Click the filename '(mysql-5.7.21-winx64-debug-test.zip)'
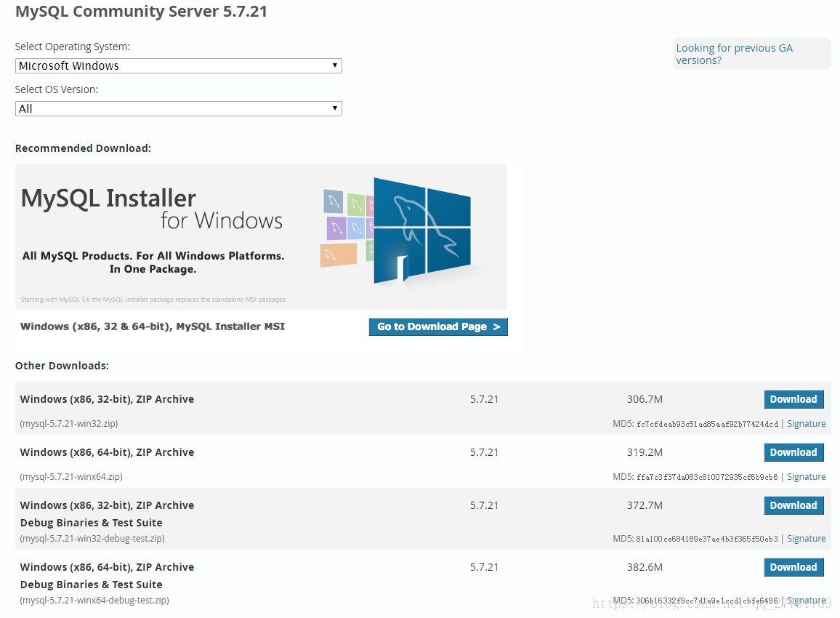 click(94, 601)
